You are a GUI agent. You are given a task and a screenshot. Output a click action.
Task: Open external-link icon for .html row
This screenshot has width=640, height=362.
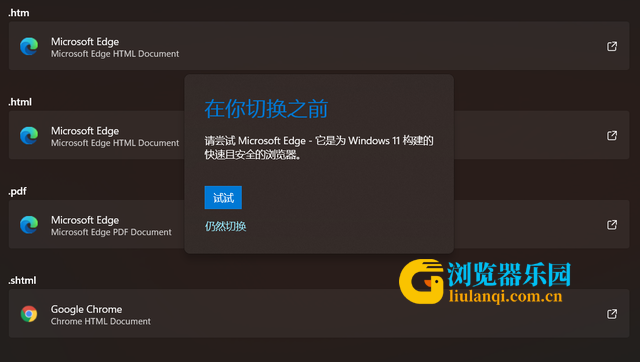[612, 135]
